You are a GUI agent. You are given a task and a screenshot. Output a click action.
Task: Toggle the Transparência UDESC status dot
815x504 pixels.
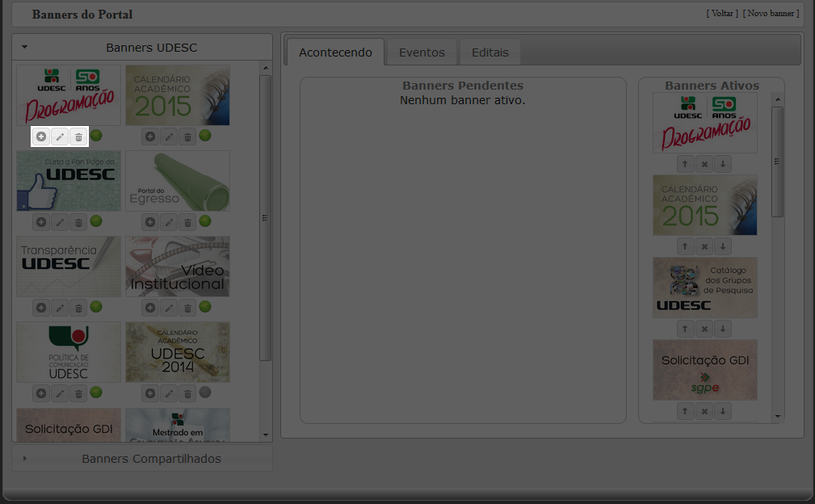(96, 307)
